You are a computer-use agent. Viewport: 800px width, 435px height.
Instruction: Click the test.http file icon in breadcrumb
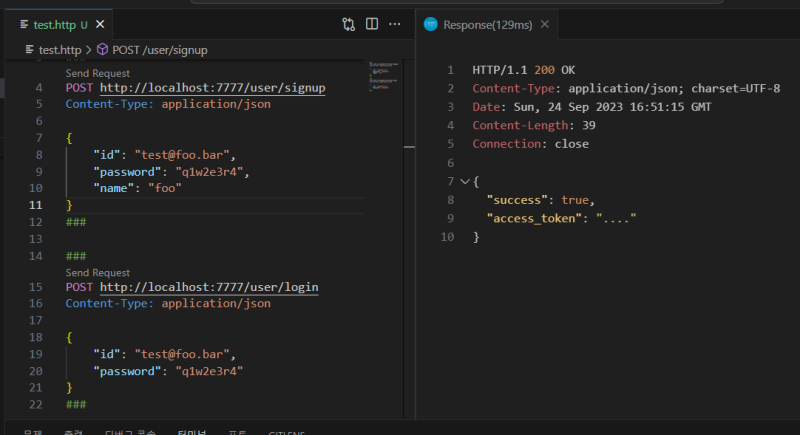point(29,49)
